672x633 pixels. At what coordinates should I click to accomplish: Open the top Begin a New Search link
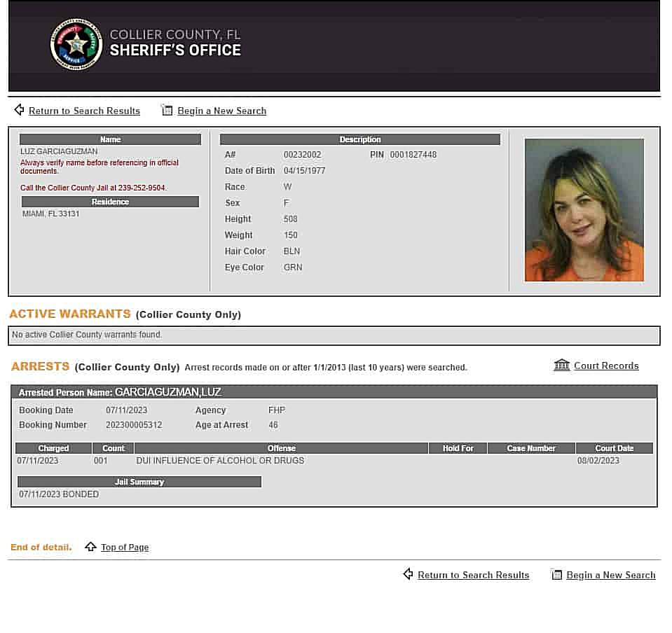[222, 111]
